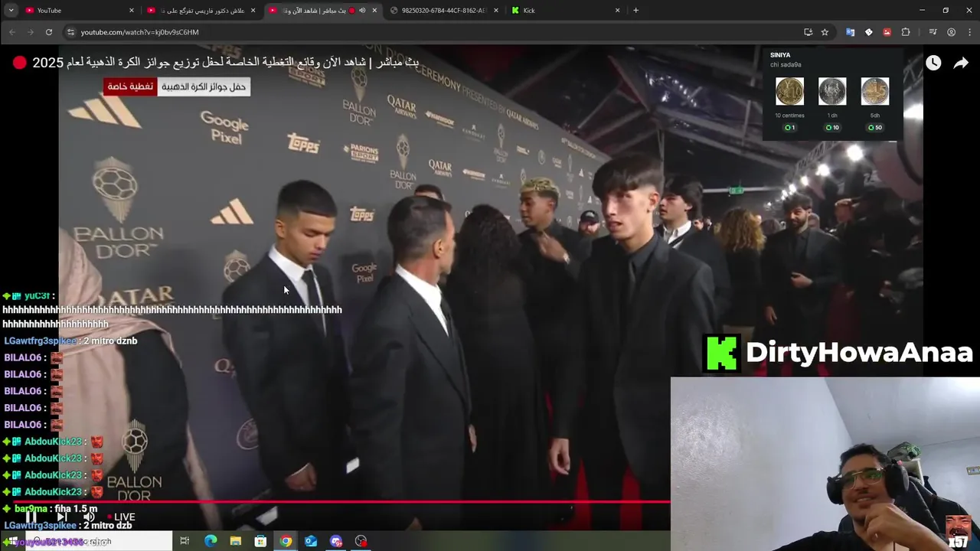Open the Extensions puzzle menu
Viewport: 980px width, 551px height.
[906, 32]
